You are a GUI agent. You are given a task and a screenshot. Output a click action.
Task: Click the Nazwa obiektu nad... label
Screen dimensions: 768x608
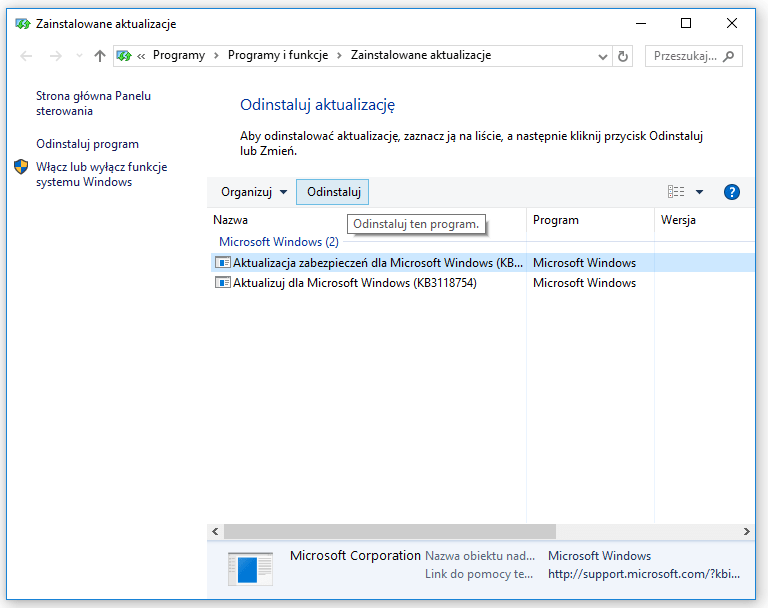[x=480, y=556]
